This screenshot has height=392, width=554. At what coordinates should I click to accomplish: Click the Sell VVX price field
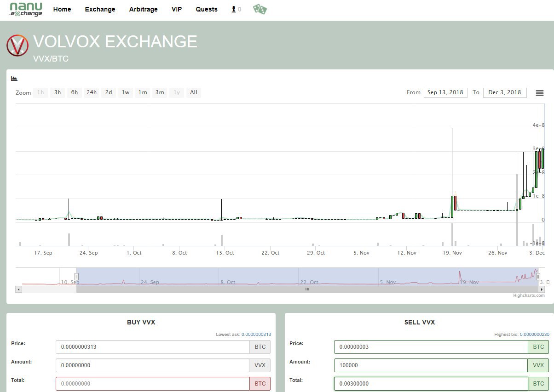431,347
